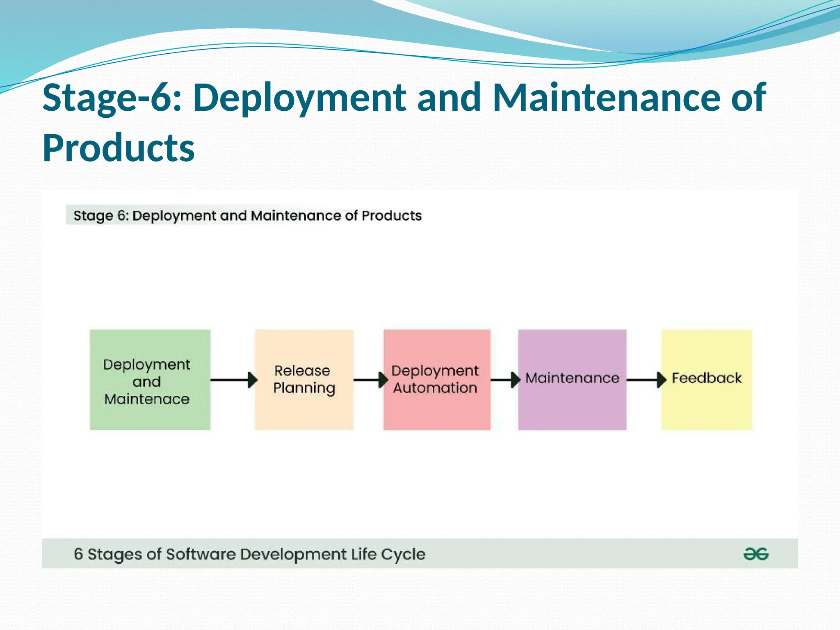Click arrow pointing to purple Maintenance box
Screen dimensions: 840x630
coord(505,380)
